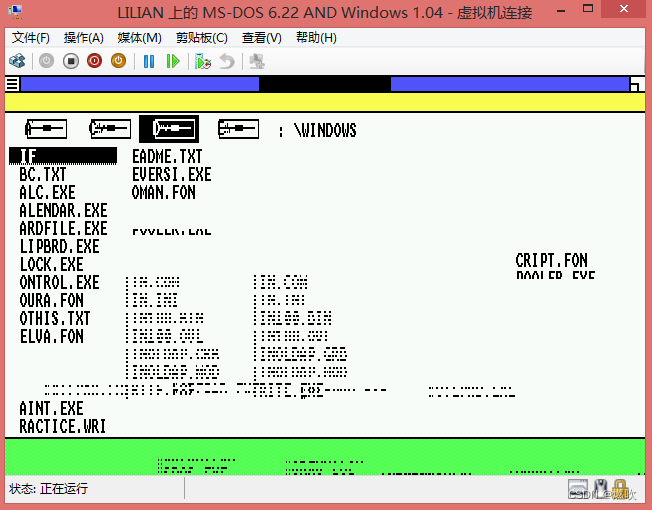Click the mouse status icon in status bar
Image resolution: width=652 pixels, height=510 pixels.
click(x=600, y=488)
